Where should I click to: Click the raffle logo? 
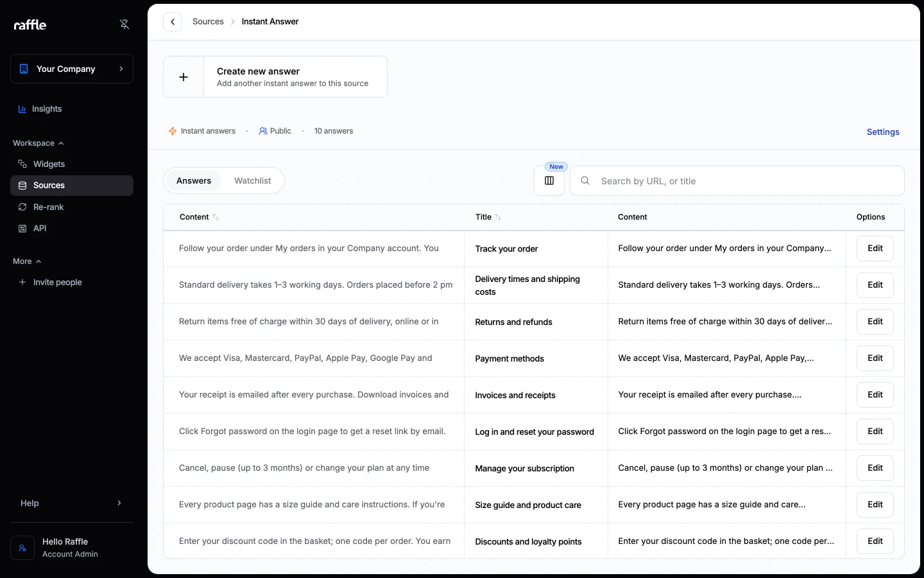(30, 24)
